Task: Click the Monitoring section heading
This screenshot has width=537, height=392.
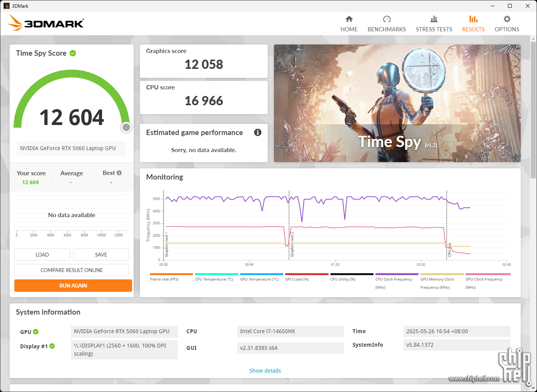Action: 165,177
